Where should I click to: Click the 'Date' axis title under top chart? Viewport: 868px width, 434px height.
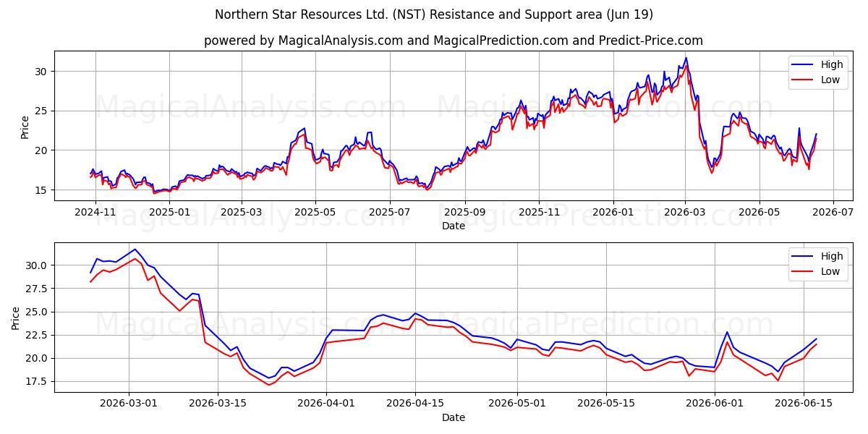click(x=454, y=226)
